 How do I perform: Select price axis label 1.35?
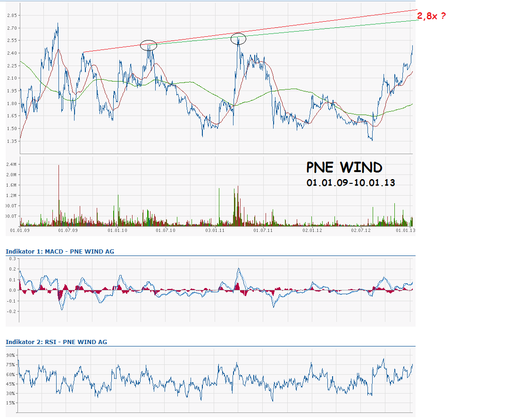11,141
